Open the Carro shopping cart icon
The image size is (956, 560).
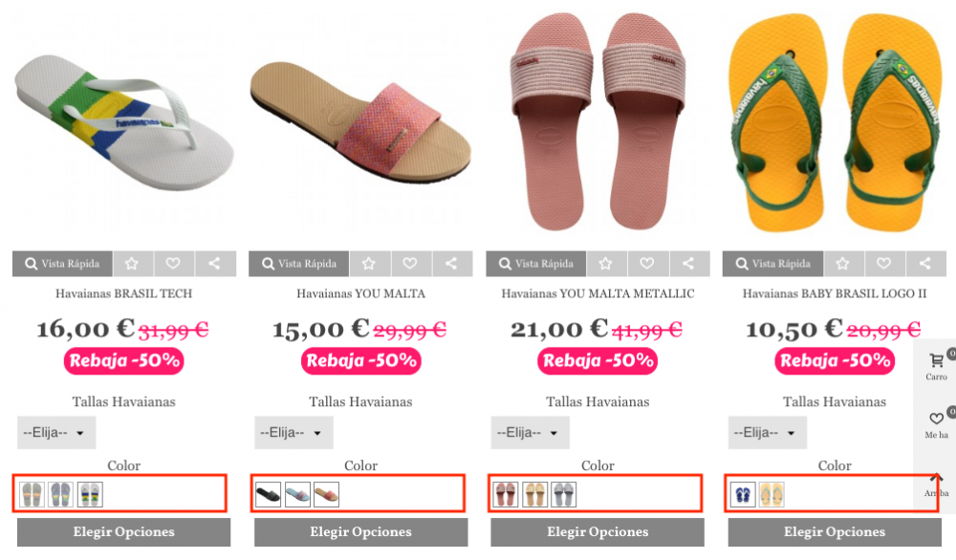(x=936, y=364)
